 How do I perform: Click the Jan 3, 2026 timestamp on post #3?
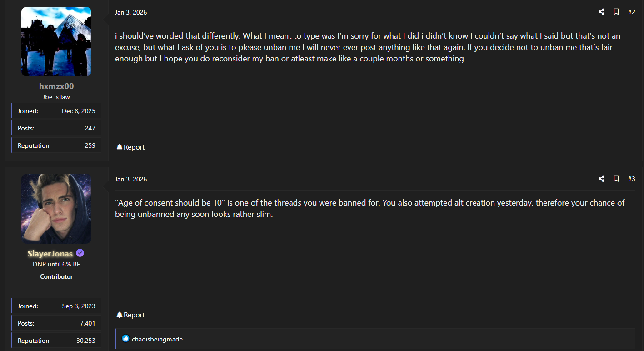131,179
